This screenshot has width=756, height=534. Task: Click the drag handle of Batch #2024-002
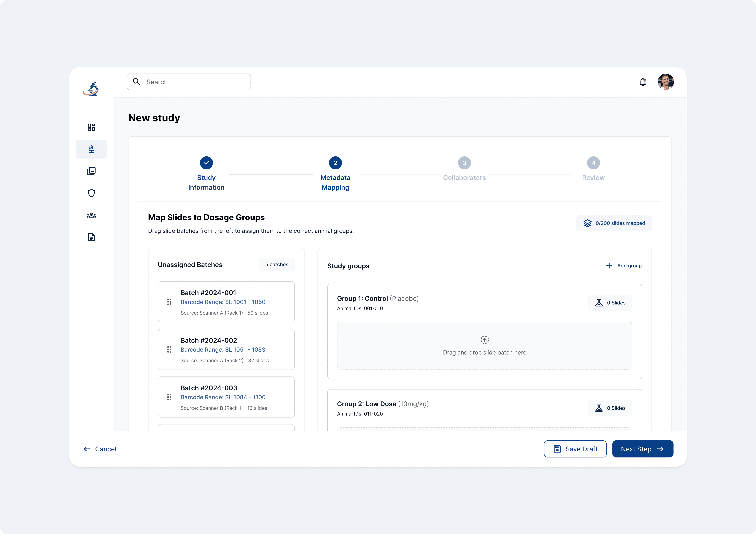click(169, 349)
